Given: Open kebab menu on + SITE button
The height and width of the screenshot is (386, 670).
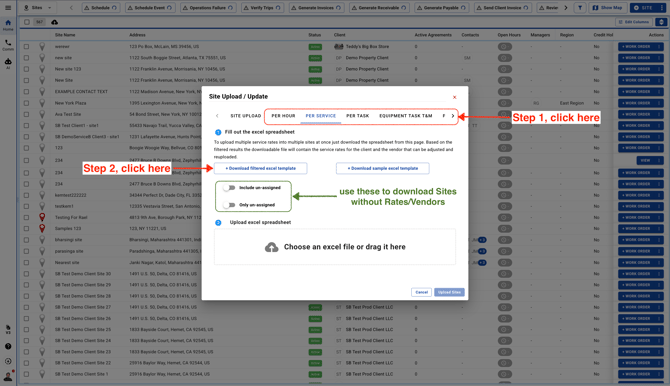Looking at the screenshot, I should tap(661, 8).
